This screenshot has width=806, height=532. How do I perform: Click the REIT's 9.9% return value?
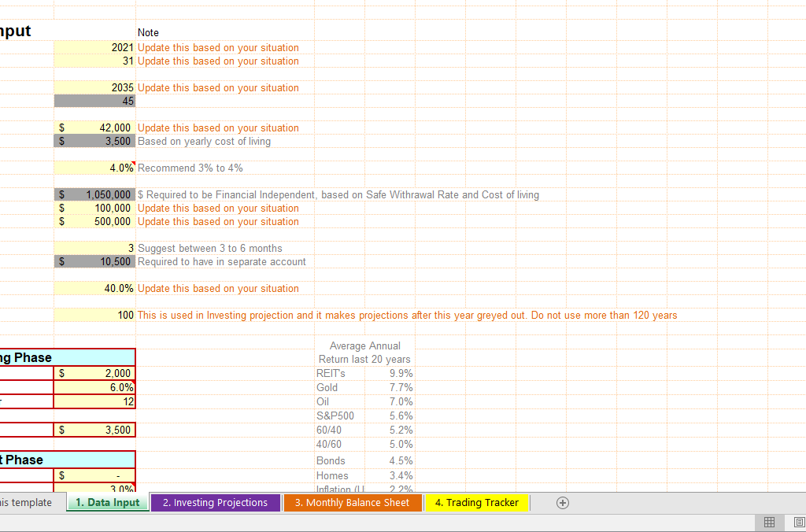pyautogui.click(x=401, y=373)
